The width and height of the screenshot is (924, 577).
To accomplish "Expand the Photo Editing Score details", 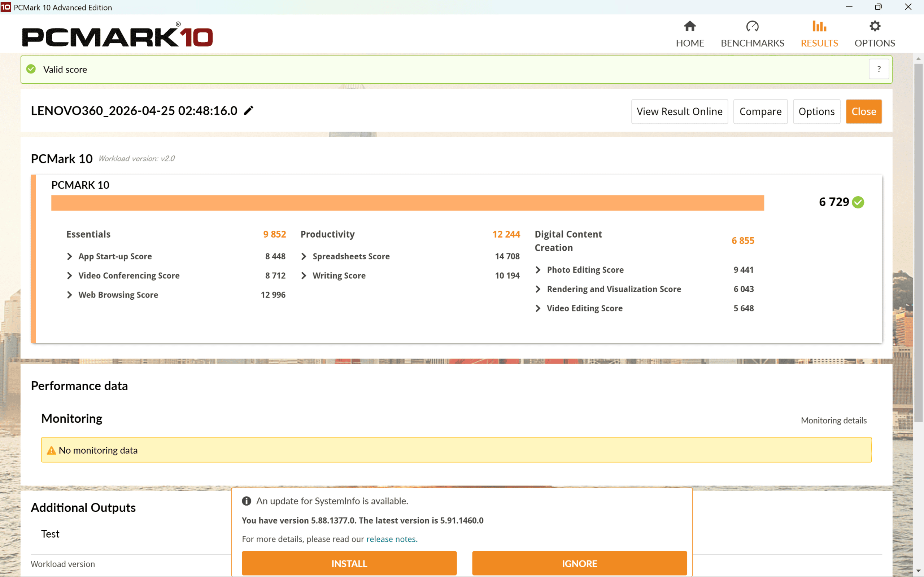I will (x=539, y=269).
